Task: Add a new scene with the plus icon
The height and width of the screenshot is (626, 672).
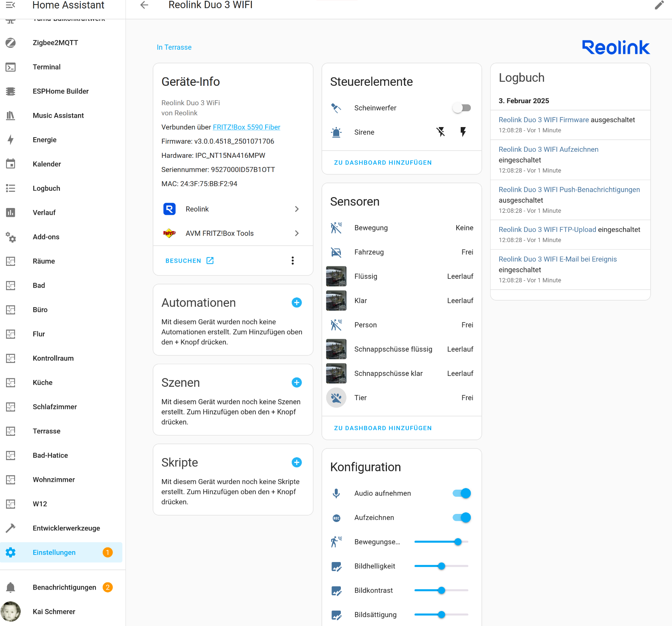Action: (297, 382)
